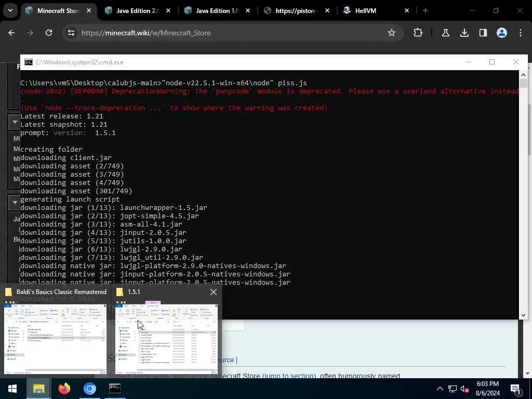Open the browser extensions puzzle icon

418,33
